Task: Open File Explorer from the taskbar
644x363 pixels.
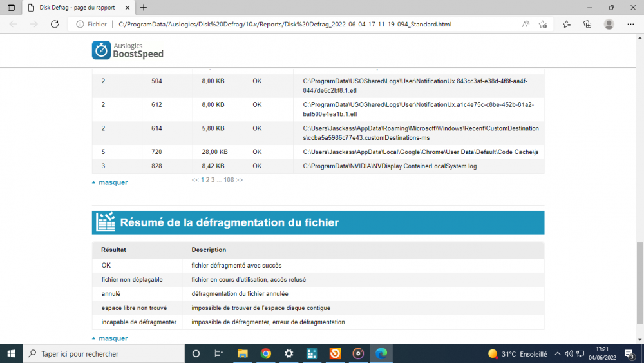Action: (x=243, y=353)
